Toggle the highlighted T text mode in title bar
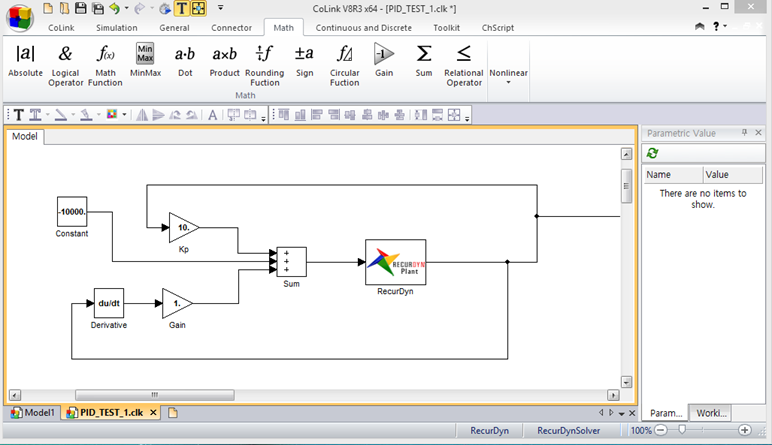The image size is (772, 445). pyautogui.click(x=182, y=8)
